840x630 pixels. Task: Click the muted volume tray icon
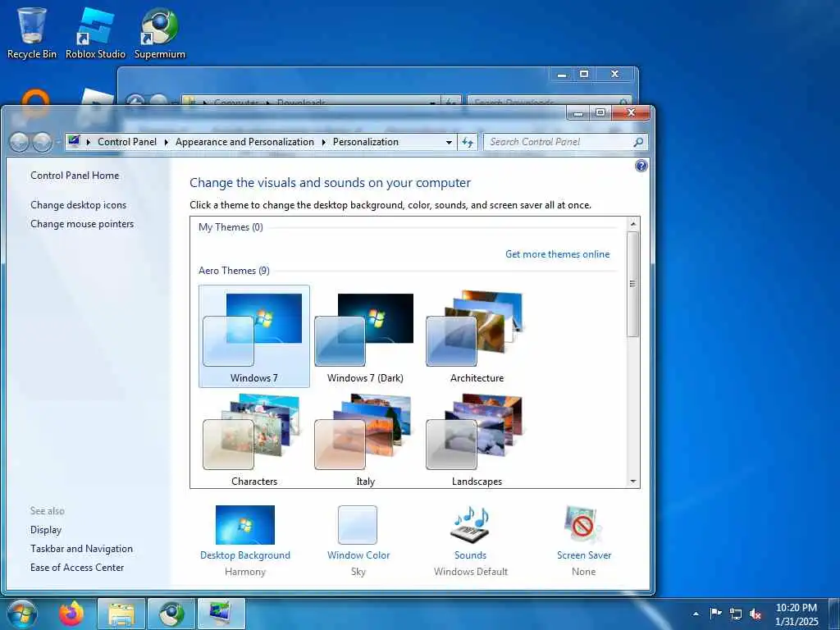pos(756,614)
